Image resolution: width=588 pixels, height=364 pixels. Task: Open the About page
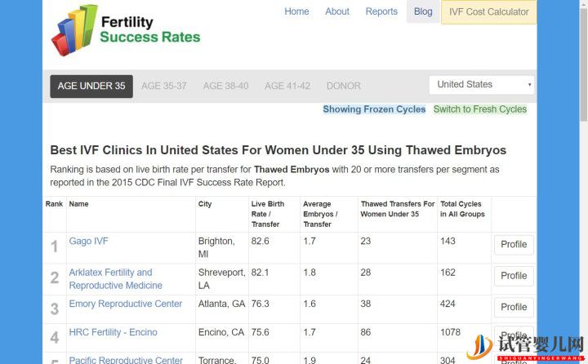coord(337,11)
